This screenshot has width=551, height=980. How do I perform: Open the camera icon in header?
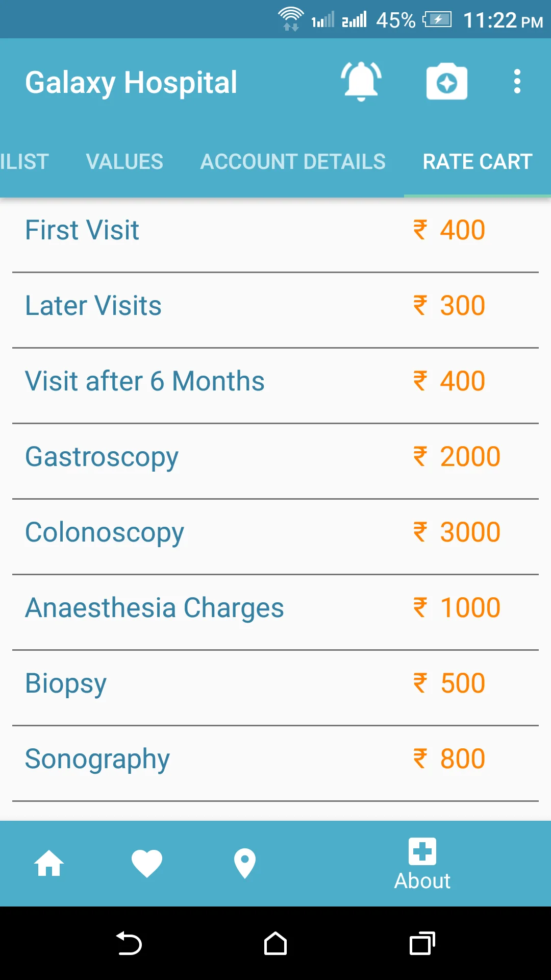pyautogui.click(x=447, y=82)
